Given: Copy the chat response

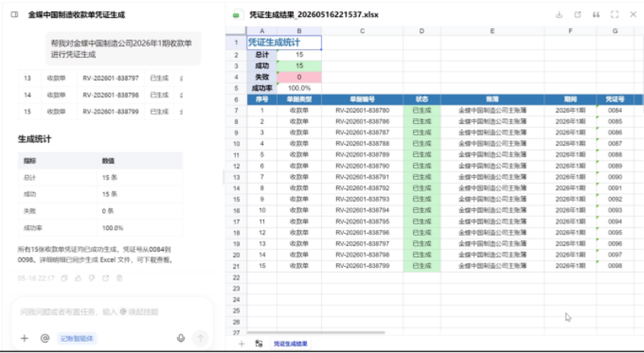Looking at the screenshot, I should (64, 278).
